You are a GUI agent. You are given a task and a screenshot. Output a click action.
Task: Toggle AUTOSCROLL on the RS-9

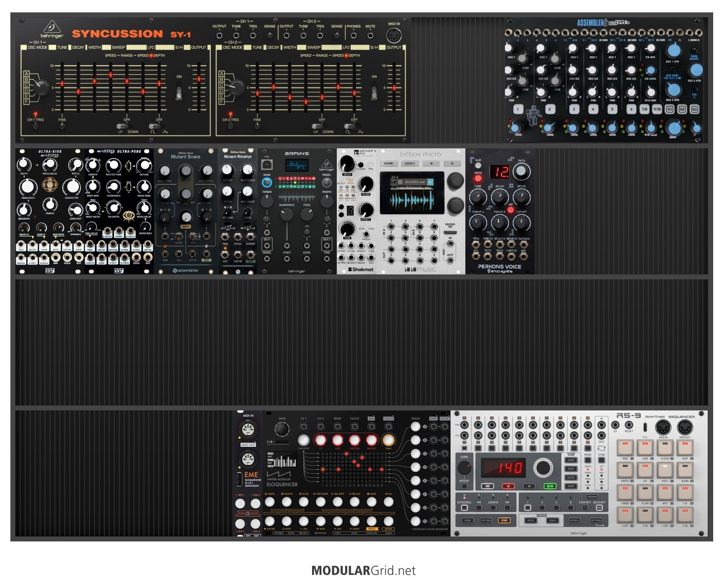click(464, 507)
